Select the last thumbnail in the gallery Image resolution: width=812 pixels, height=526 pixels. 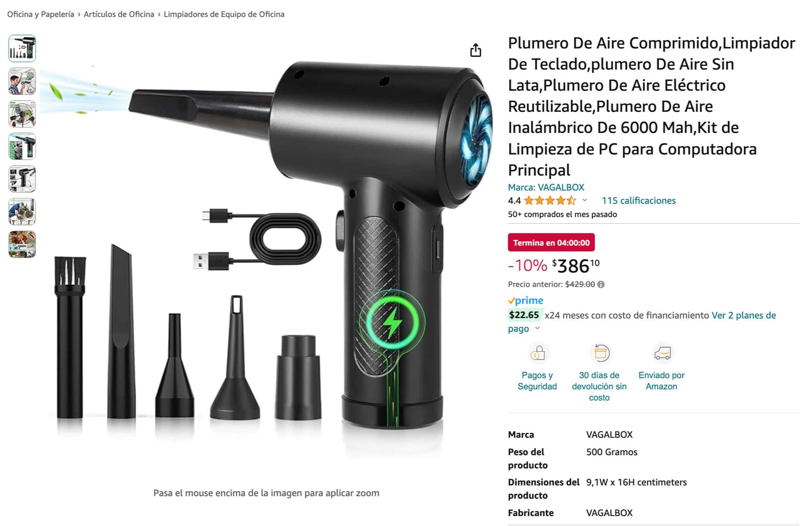(x=22, y=244)
